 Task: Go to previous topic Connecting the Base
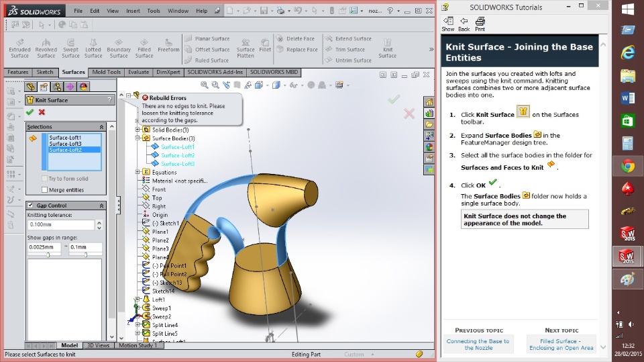[x=478, y=345]
